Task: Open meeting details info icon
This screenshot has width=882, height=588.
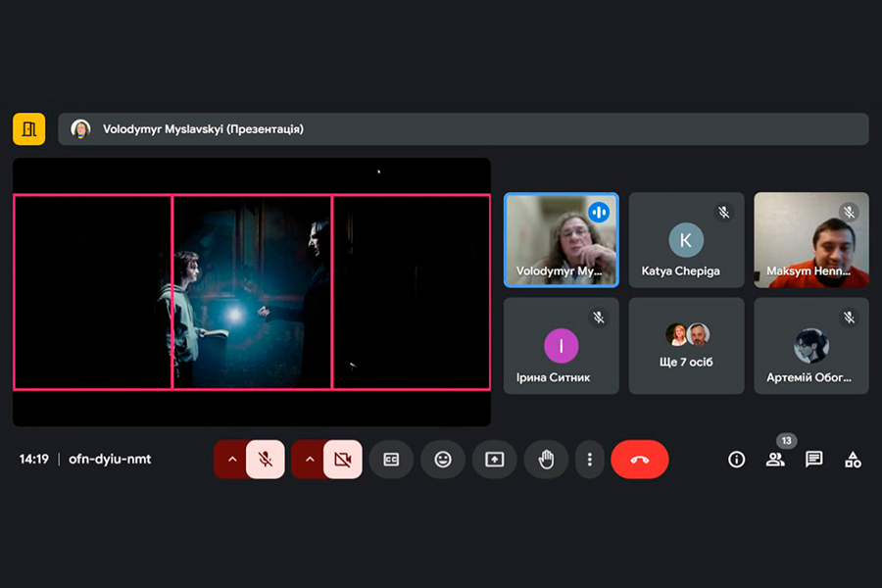Action: (737, 459)
